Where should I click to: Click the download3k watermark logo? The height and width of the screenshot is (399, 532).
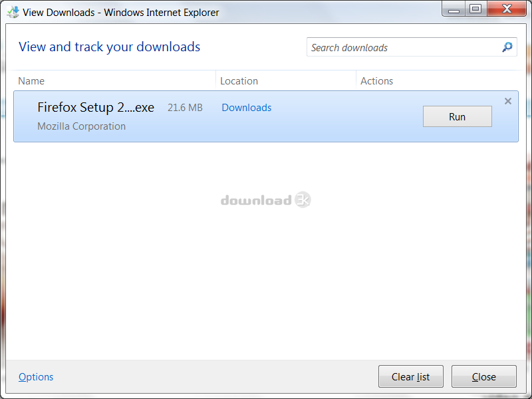[265, 200]
